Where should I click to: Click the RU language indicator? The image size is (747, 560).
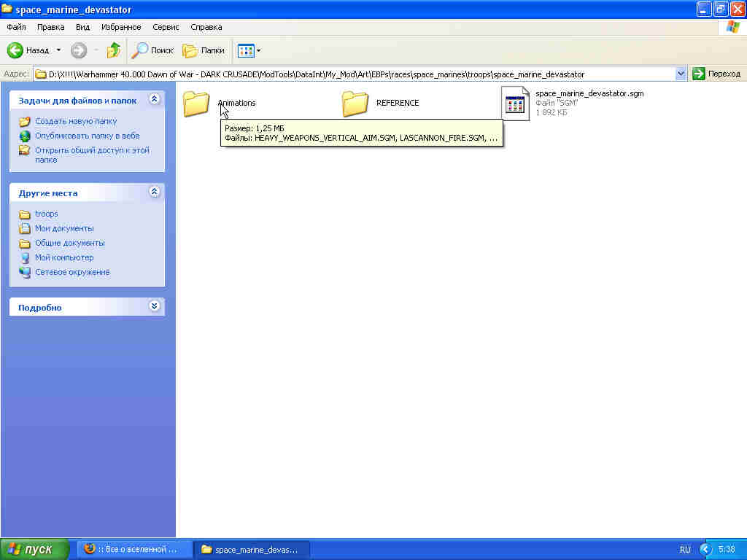point(684,550)
